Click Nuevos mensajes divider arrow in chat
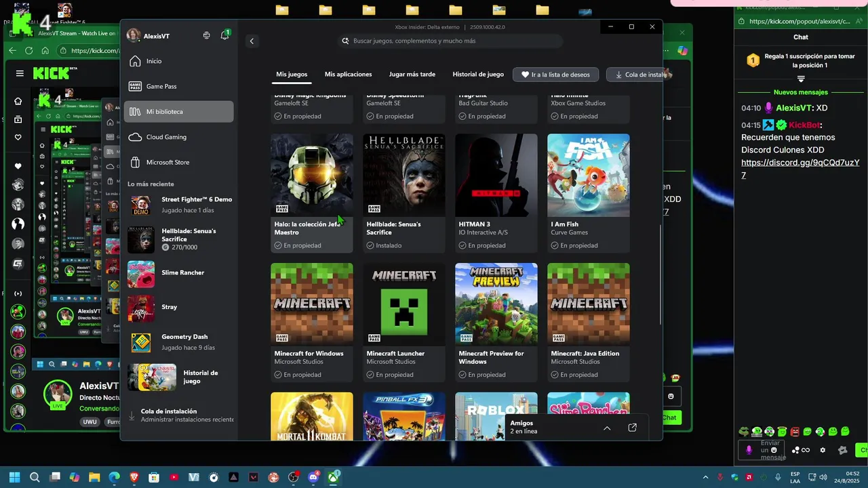The width and height of the screenshot is (868, 488). [801, 79]
